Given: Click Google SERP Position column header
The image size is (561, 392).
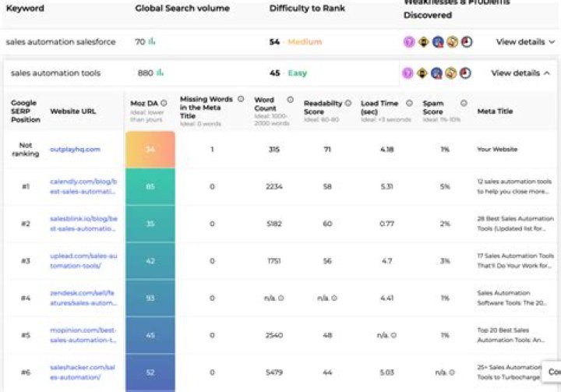Looking at the screenshot, I should [x=25, y=111].
